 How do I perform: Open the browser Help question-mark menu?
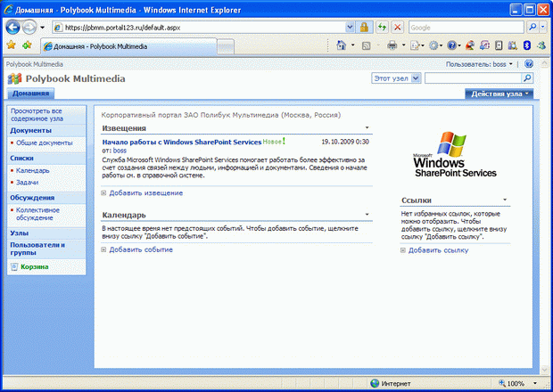[452, 45]
